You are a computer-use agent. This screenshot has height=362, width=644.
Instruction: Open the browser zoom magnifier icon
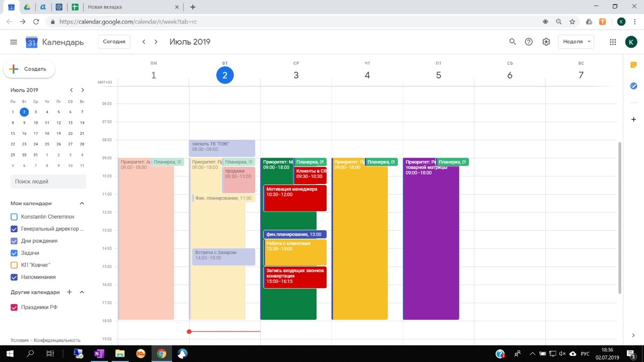559,21
